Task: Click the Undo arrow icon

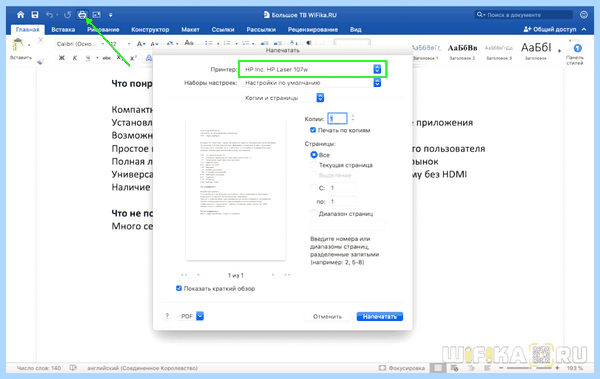Action: pyautogui.click(x=49, y=15)
